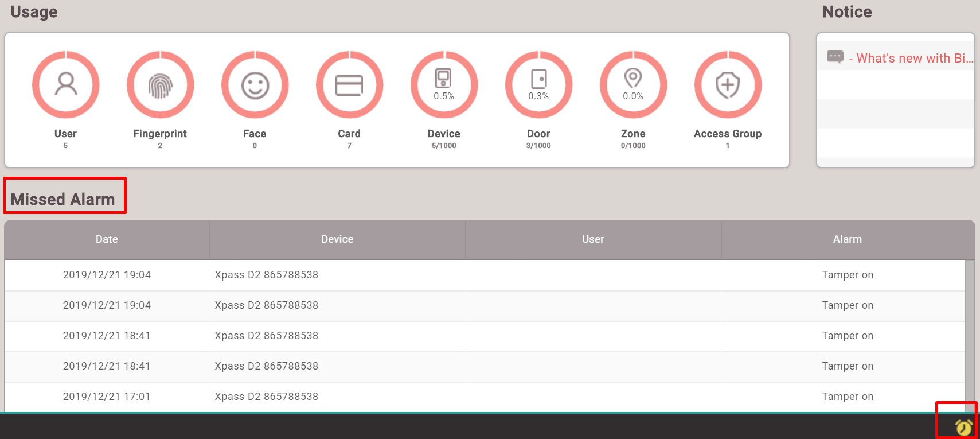Image resolution: width=980 pixels, height=439 pixels.
Task: Select the first 2019/12/21 19:04 alarm row
Action: [x=107, y=275]
